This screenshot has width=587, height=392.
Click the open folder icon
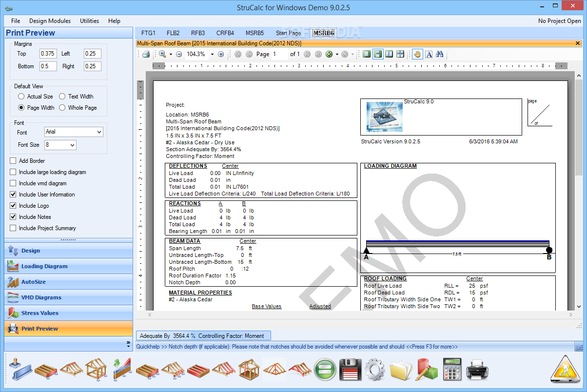[400, 370]
